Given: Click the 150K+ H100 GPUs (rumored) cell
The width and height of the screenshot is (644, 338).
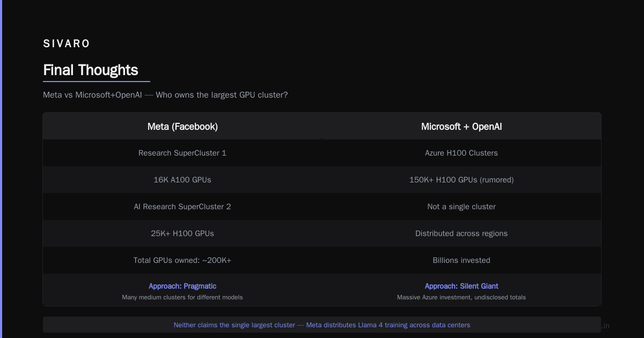Looking at the screenshot, I should pyautogui.click(x=462, y=180).
